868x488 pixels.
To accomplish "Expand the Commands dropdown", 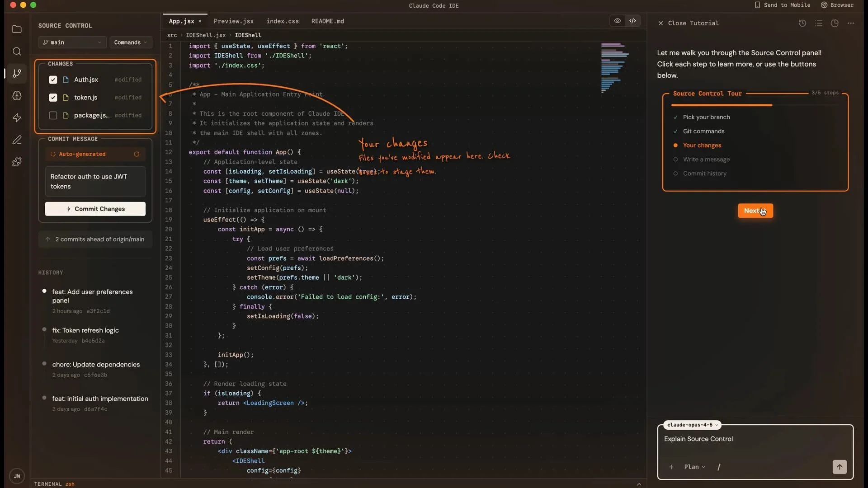I will click(x=130, y=42).
